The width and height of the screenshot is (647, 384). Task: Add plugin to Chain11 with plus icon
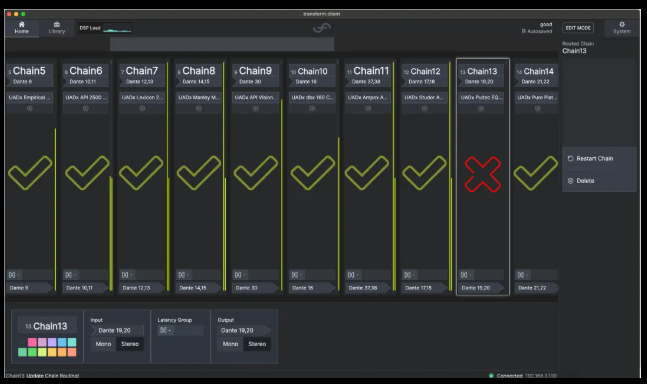click(368, 108)
